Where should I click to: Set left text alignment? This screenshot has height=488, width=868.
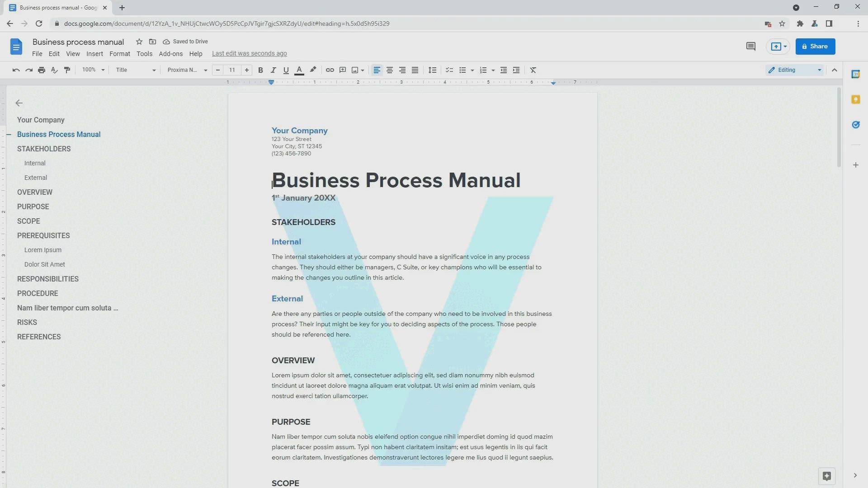[x=377, y=70]
